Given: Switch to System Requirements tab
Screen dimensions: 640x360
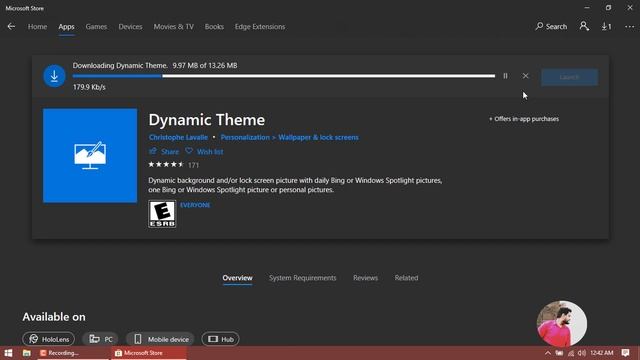Looking at the screenshot, I should [302, 278].
